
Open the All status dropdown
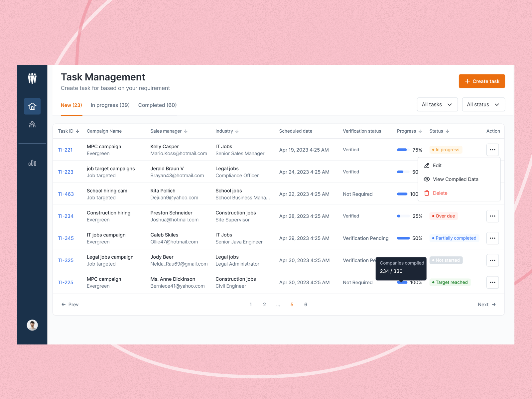[x=483, y=104]
